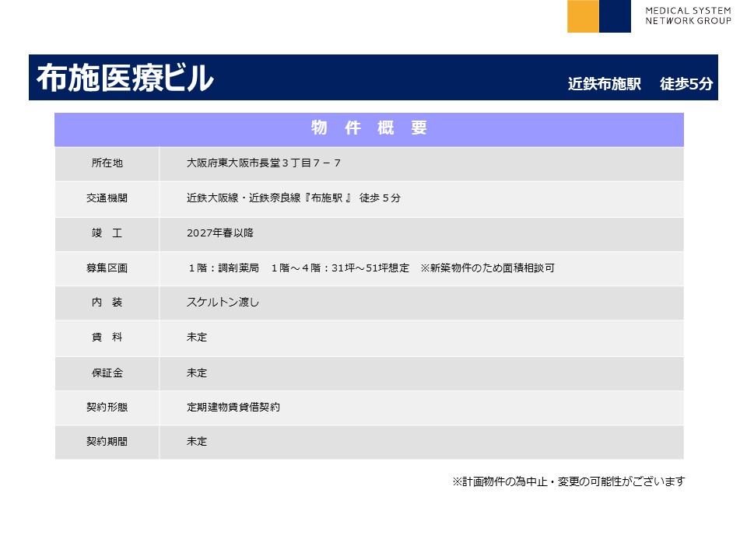Click 未定 in the 賃料 row

coord(197,337)
